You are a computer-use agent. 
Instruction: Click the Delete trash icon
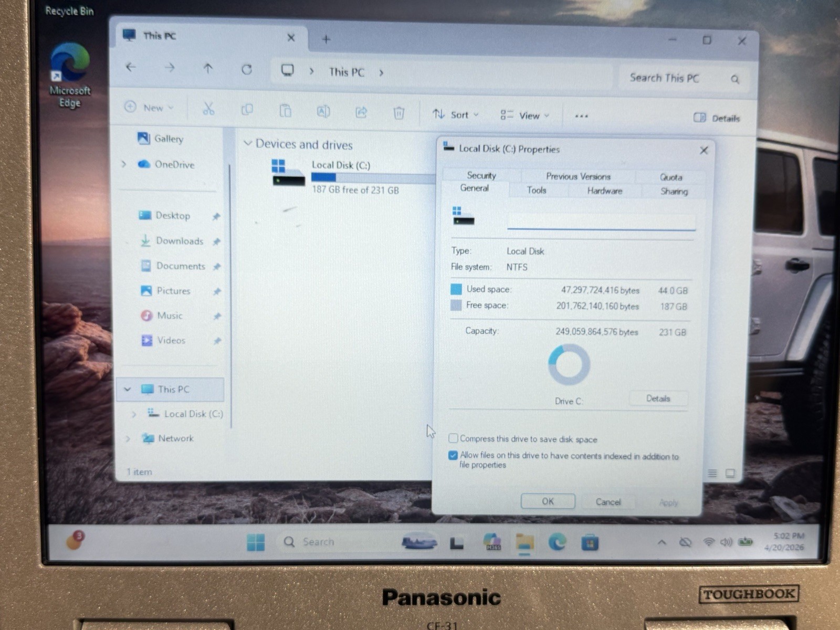point(399,113)
